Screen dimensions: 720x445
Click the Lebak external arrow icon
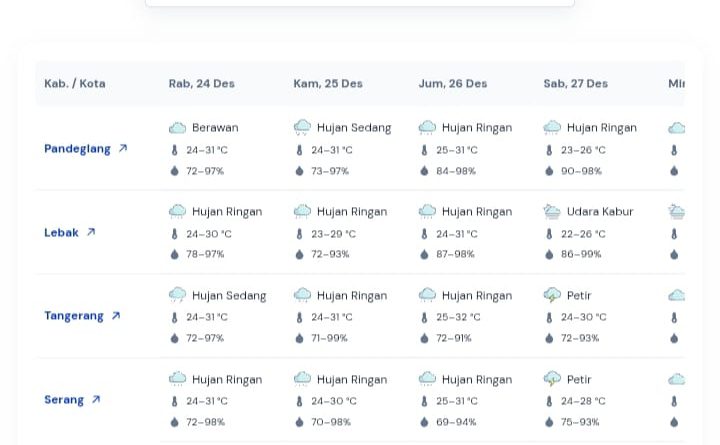pyautogui.click(x=91, y=233)
